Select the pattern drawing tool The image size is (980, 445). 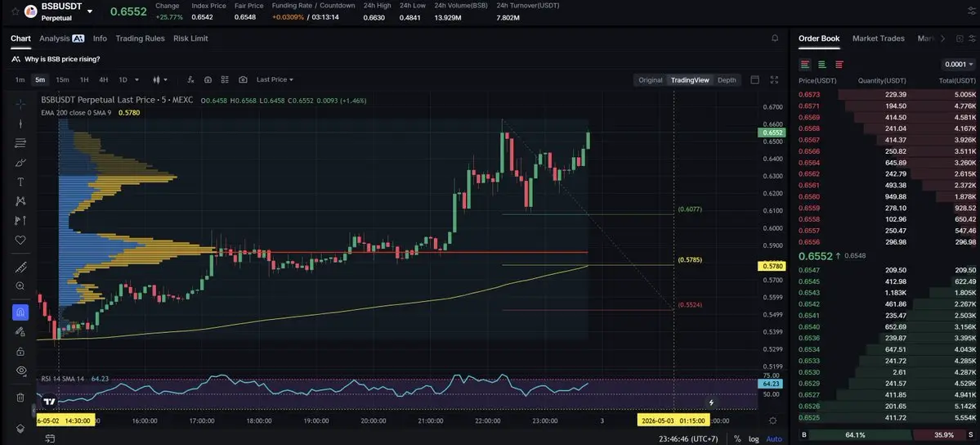coord(20,201)
